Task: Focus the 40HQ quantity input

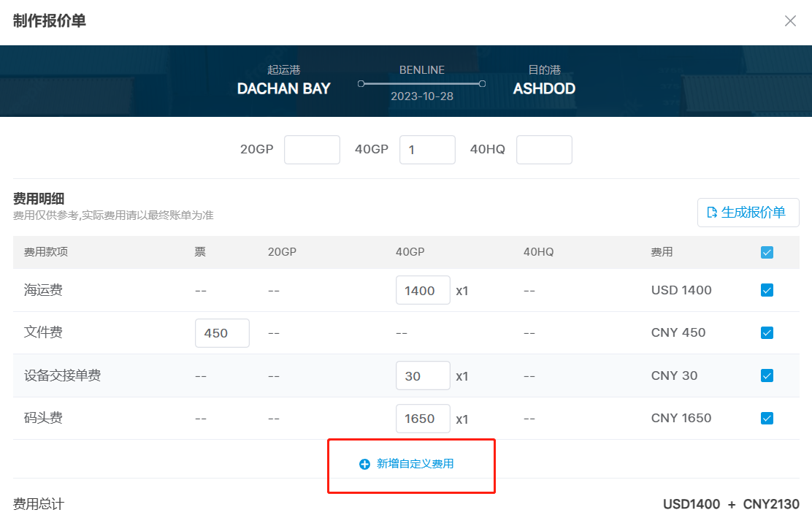Action: click(x=544, y=150)
